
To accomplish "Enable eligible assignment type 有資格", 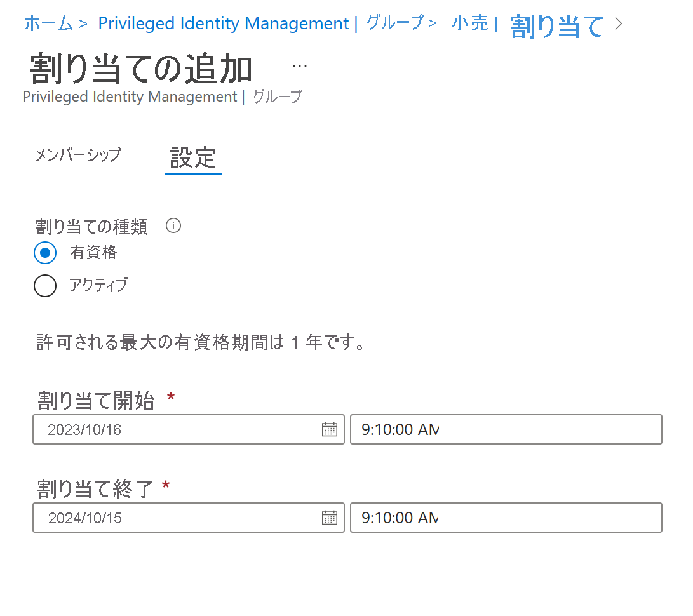I will (44, 253).
